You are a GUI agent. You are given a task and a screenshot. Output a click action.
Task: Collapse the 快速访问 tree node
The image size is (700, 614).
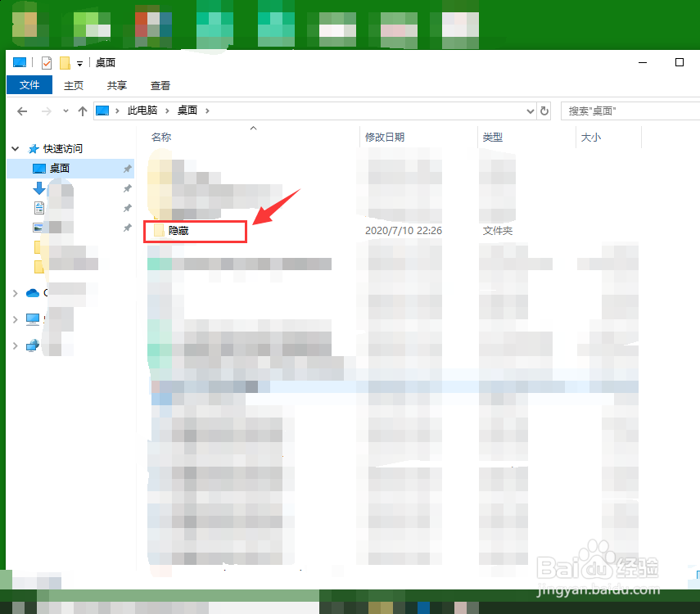point(16,149)
